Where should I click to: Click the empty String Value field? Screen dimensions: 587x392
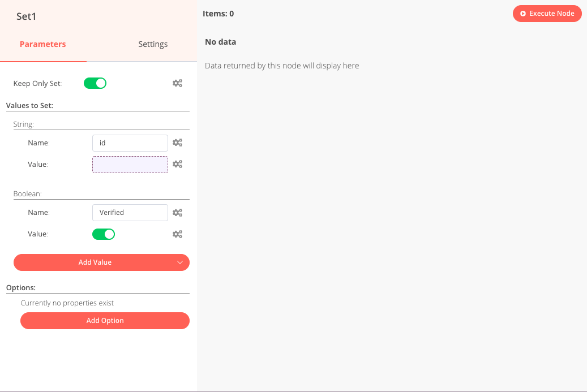pyautogui.click(x=130, y=165)
